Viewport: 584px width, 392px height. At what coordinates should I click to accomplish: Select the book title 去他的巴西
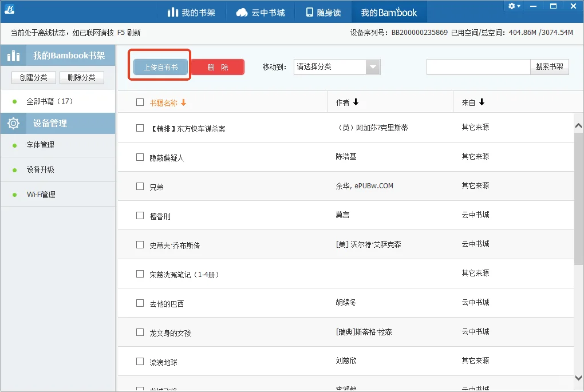pyautogui.click(x=167, y=304)
